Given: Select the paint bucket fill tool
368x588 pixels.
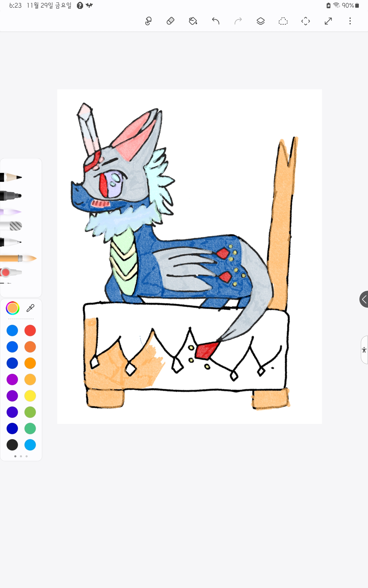Looking at the screenshot, I should tap(193, 21).
